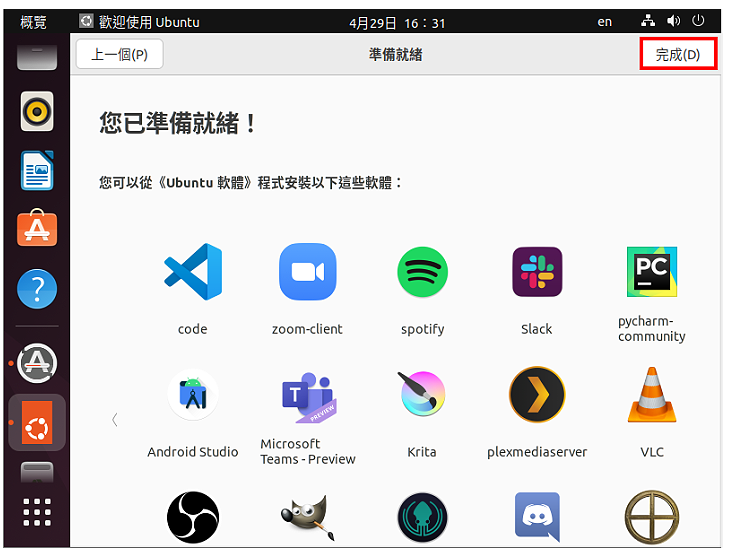Select Welcome to Ubuntu dock icon
This screenshot has height=560, width=752.
click(x=37, y=423)
